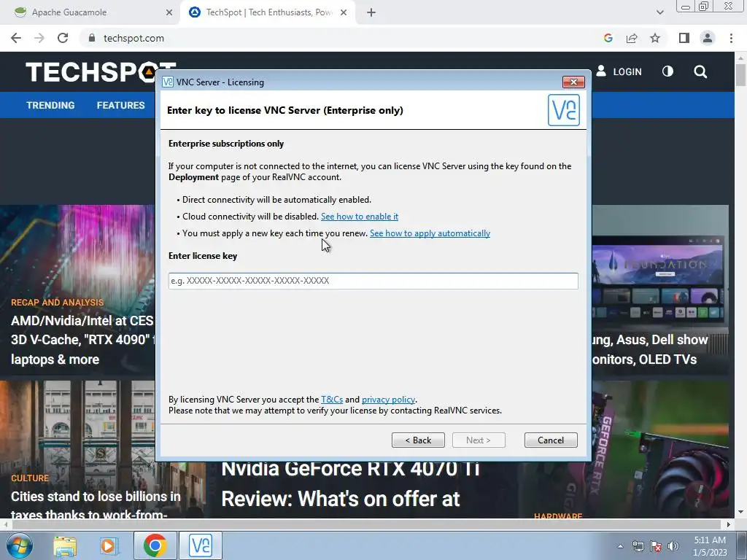
Task: Click the browser forward arrow
Action: point(39,38)
